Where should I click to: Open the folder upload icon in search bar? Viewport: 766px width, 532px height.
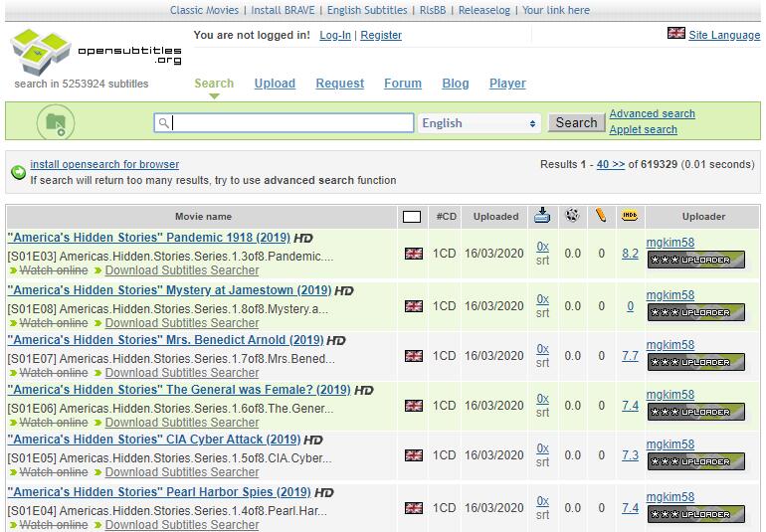[56, 122]
